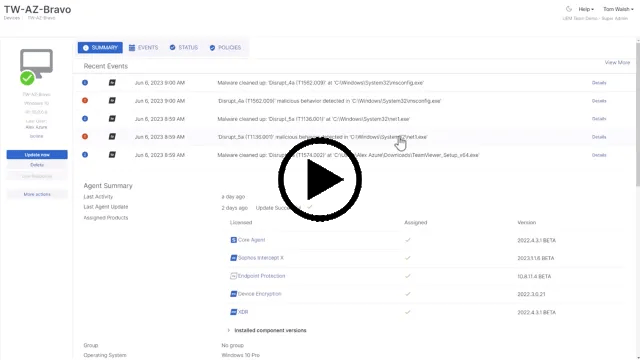Click the Core Agent assigned checkmark
Viewport: 640px width, 360px height.
[x=407, y=240]
